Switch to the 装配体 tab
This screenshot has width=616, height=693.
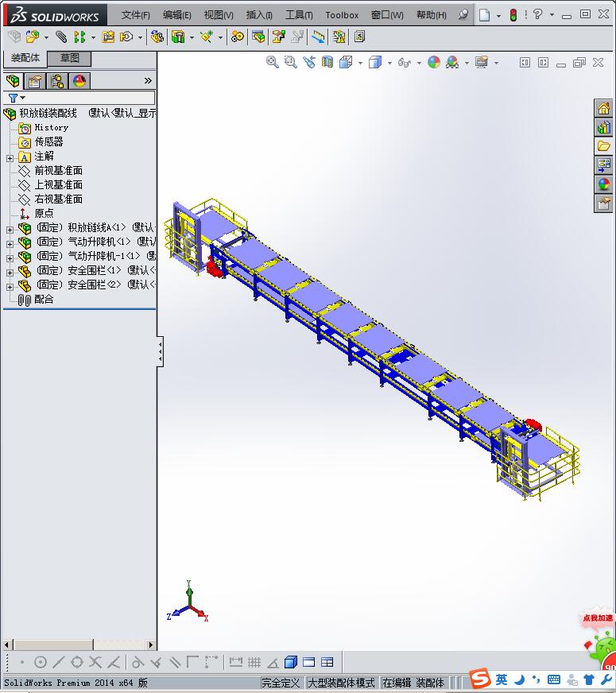click(25, 58)
